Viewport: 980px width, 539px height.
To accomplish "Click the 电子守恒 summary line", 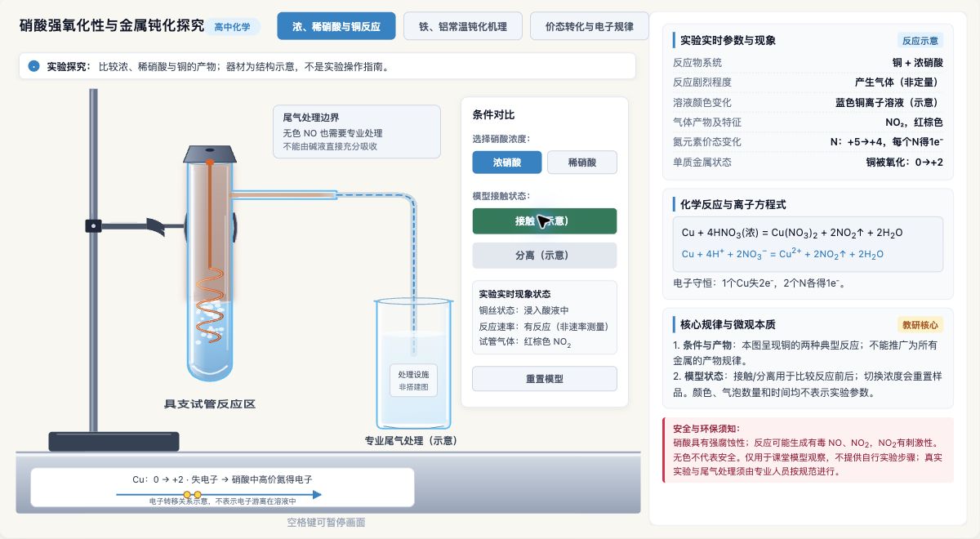I will pyautogui.click(x=759, y=283).
